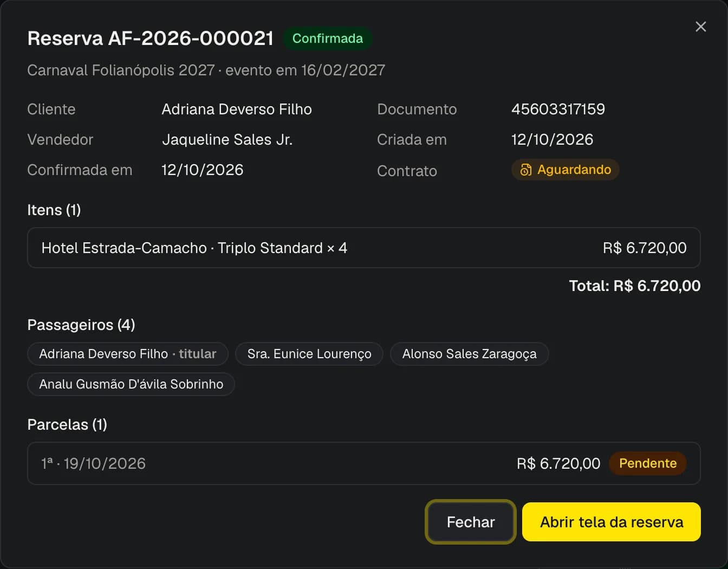Click the contract clock icon beside Aguardando
Image resolution: width=728 pixels, height=569 pixels.
pos(525,170)
